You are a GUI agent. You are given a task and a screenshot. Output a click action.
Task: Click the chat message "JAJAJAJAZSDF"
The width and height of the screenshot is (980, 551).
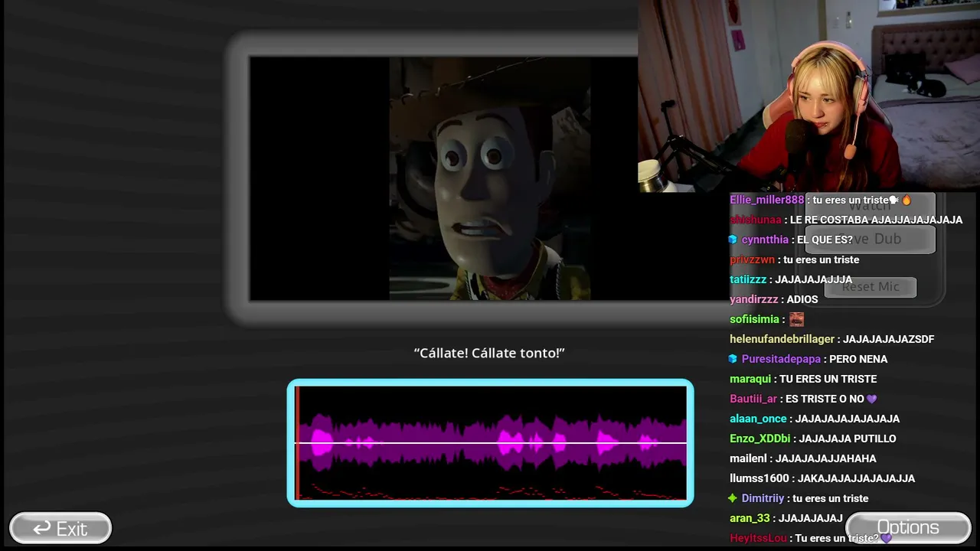click(x=889, y=339)
